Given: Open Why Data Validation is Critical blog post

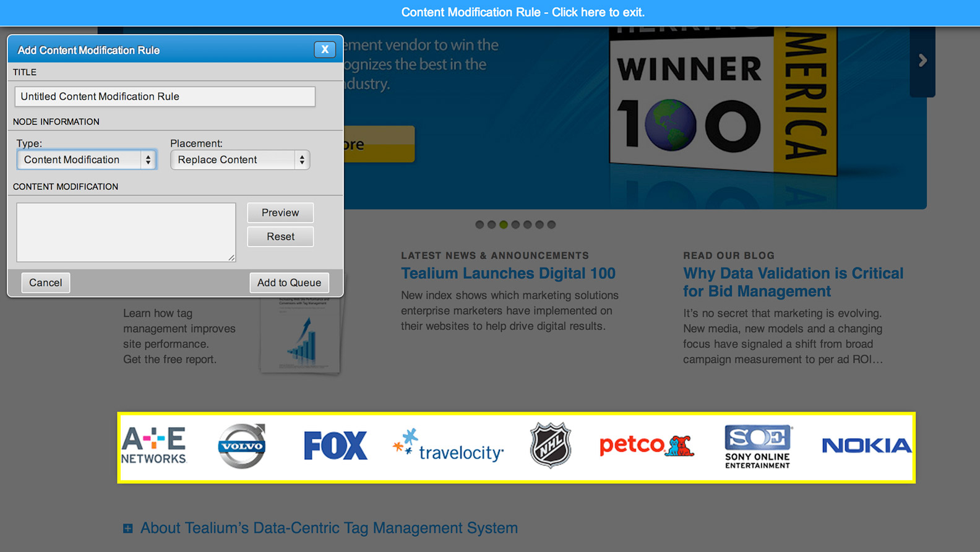Looking at the screenshot, I should tap(793, 282).
